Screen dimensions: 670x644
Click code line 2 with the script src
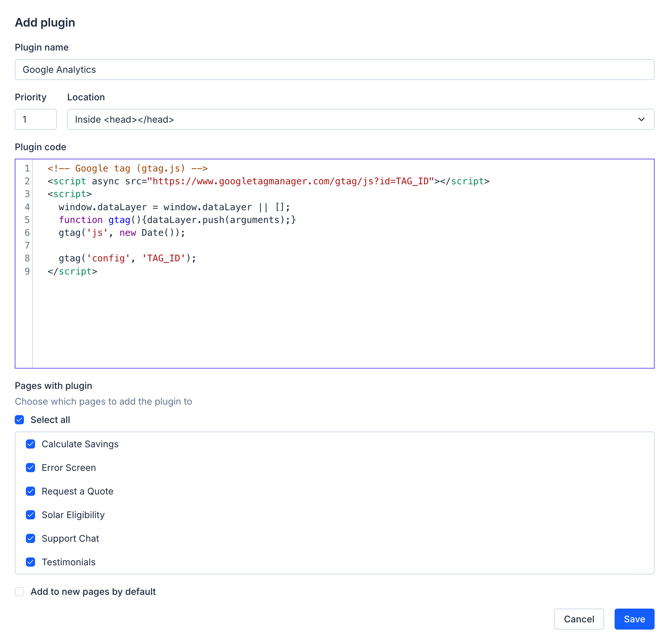268,181
